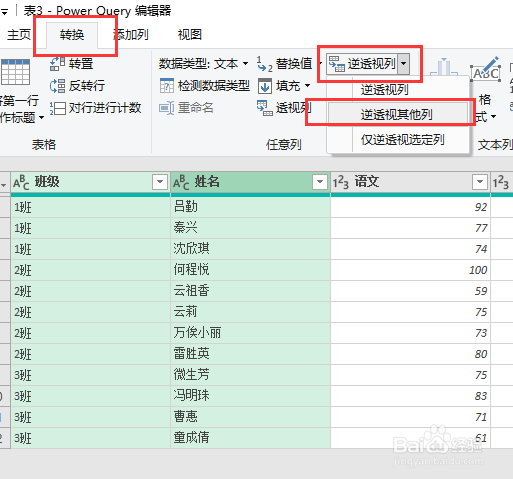This screenshot has height=479, width=513.
Task: Expand the 数据类型: 文本 dropdown
Action: tap(246, 64)
